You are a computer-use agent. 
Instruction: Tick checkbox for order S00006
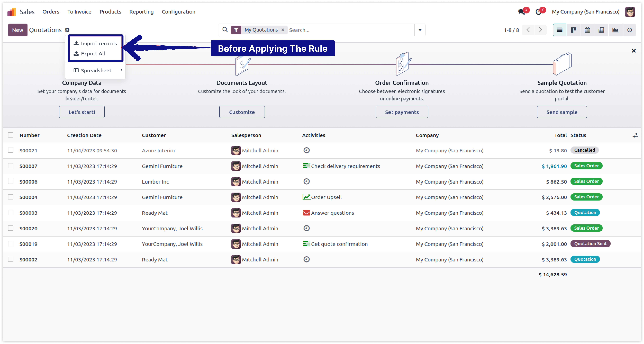[x=11, y=181]
